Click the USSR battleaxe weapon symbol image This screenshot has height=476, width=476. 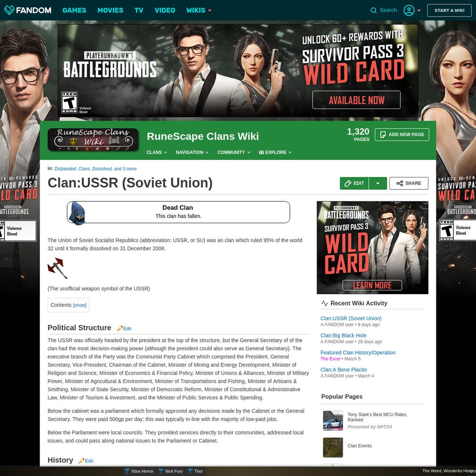[x=58, y=268]
